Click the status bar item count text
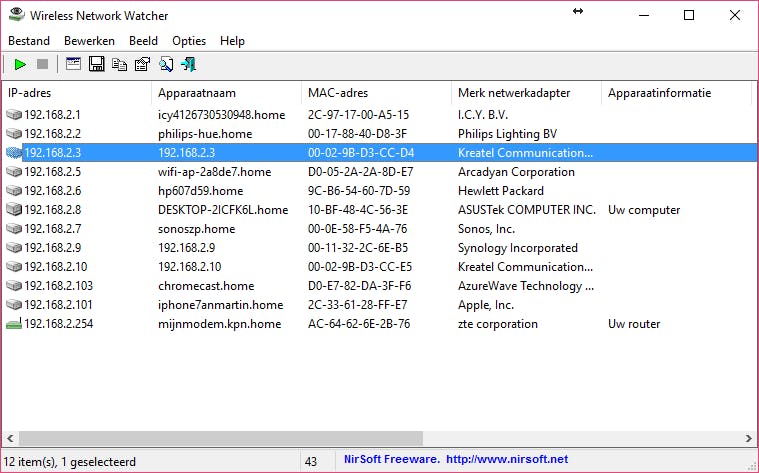This screenshot has height=473, width=759. point(70,462)
